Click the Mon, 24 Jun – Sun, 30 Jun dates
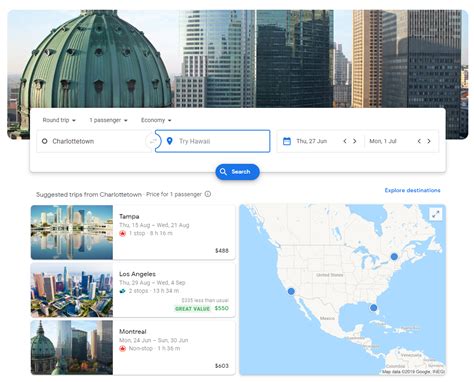 [x=154, y=340]
